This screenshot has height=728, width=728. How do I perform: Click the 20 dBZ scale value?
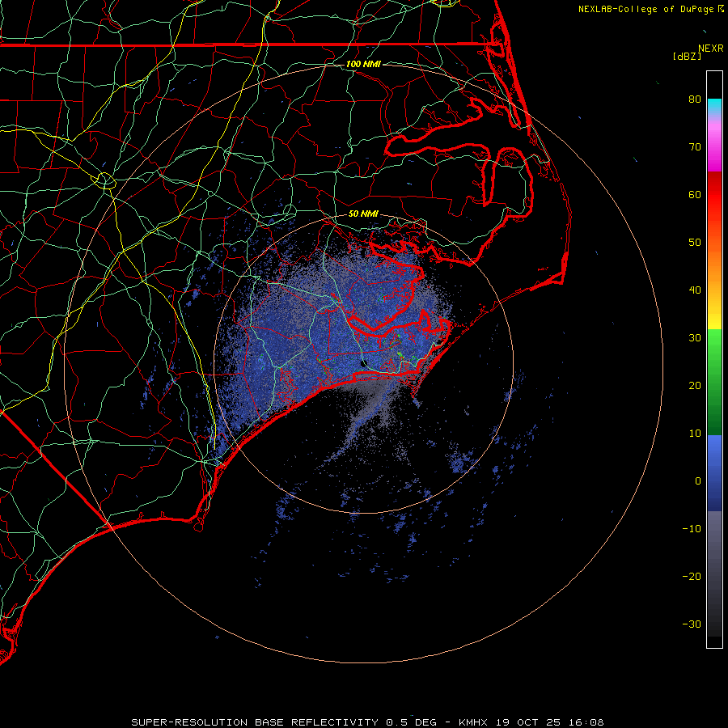click(695, 385)
